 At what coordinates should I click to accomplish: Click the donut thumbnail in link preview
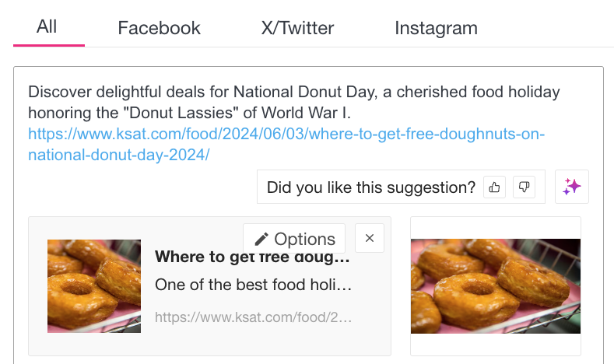[94, 285]
